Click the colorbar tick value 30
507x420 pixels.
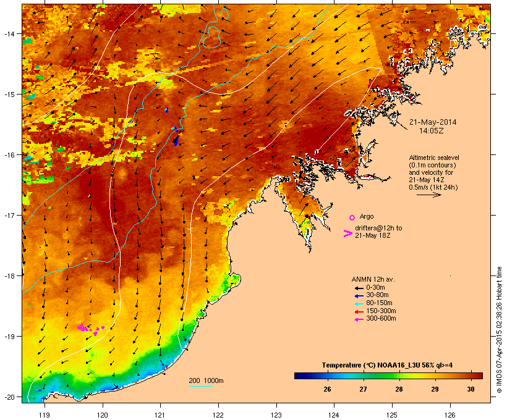tap(471, 389)
